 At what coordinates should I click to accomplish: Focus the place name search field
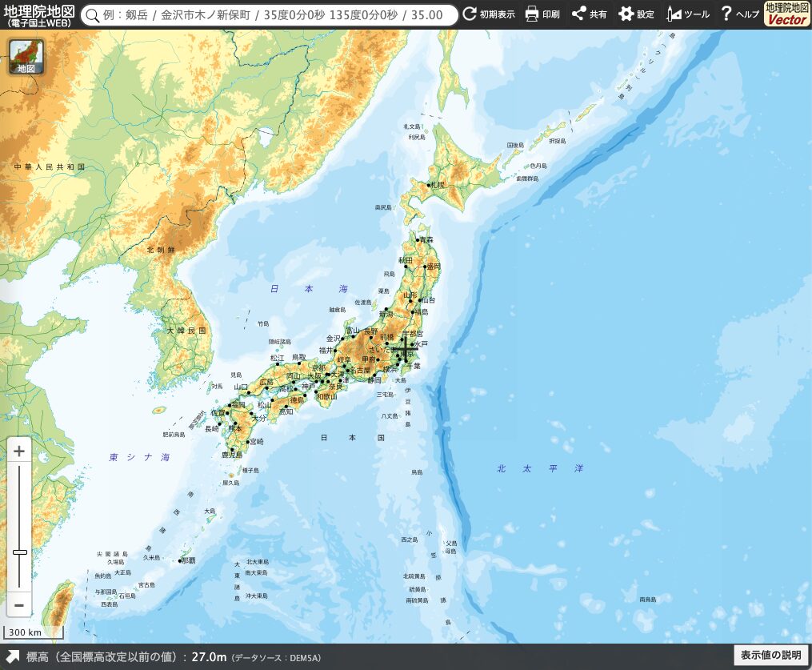pos(276,15)
